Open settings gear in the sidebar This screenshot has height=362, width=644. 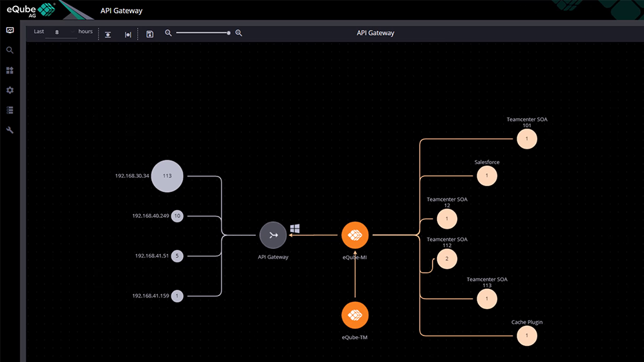click(10, 90)
